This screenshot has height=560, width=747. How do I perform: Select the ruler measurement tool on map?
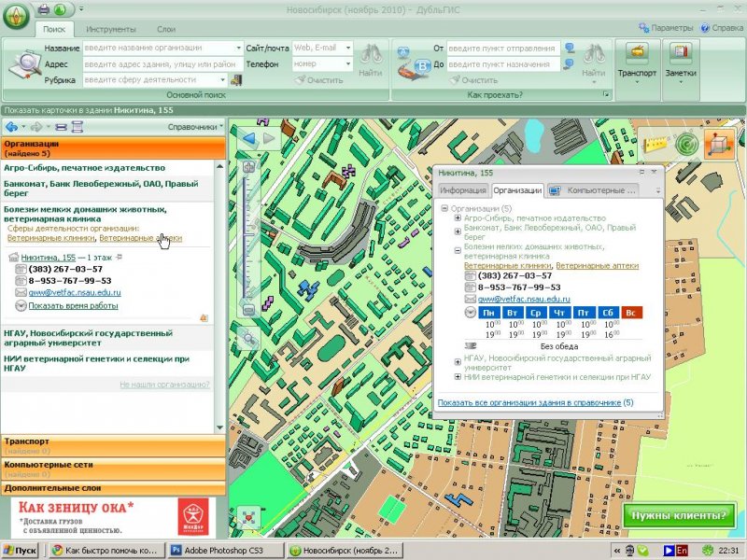coord(654,143)
